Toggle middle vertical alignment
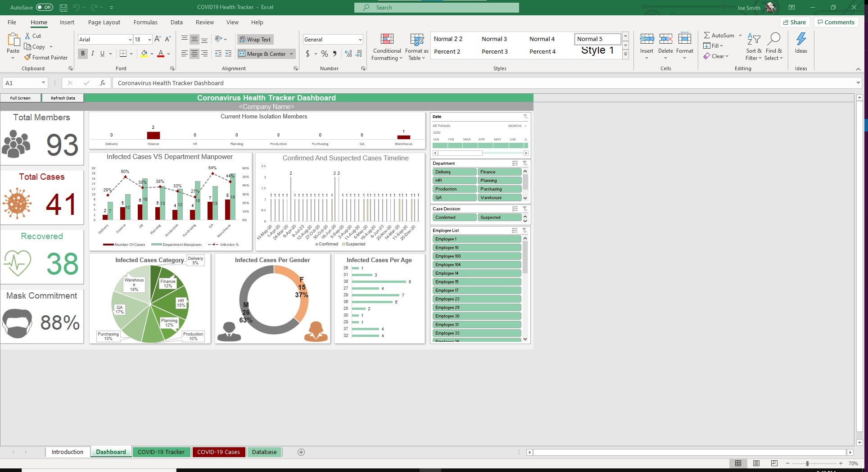Screen dimensions: 868x472 click(194, 39)
